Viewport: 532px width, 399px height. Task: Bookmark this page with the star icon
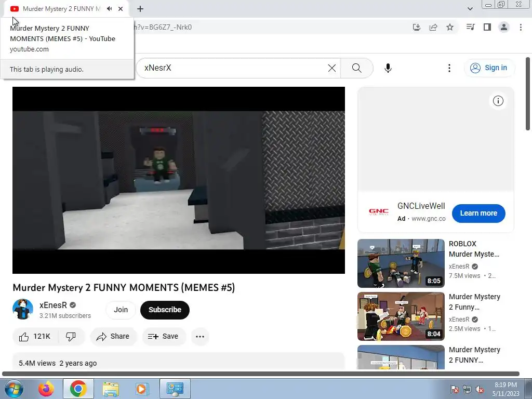[450, 27]
